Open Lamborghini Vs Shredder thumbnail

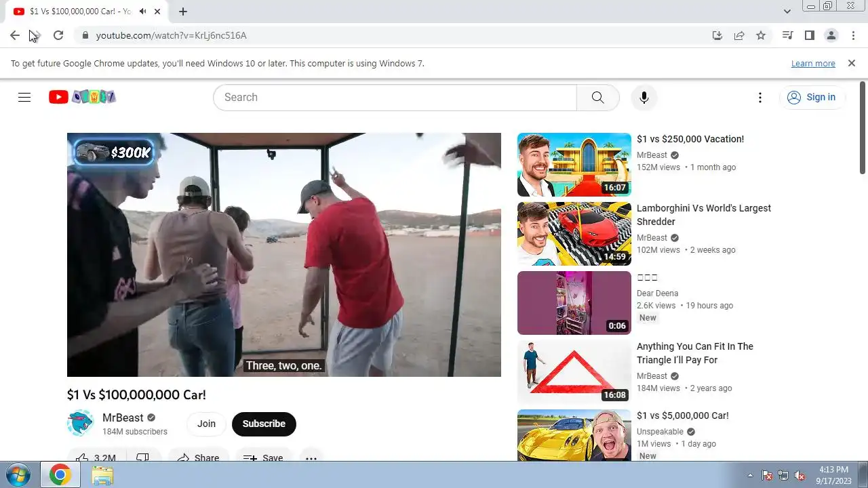pos(574,234)
